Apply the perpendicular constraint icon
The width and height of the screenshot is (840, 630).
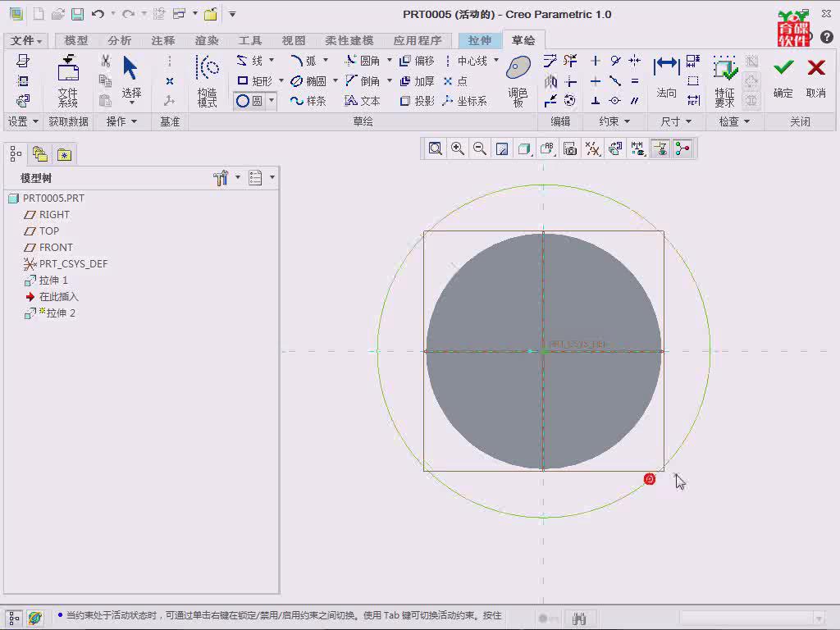point(596,101)
